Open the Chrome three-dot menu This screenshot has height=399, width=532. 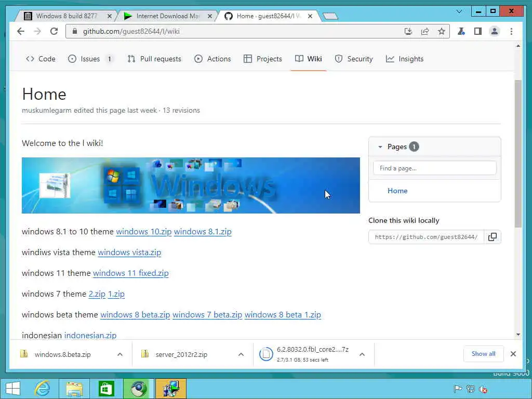pos(511,32)
